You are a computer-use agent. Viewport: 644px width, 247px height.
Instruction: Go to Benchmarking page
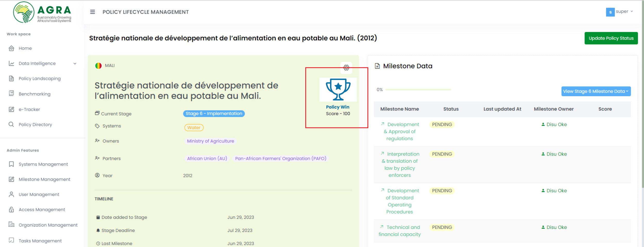(x=35, y=94)
